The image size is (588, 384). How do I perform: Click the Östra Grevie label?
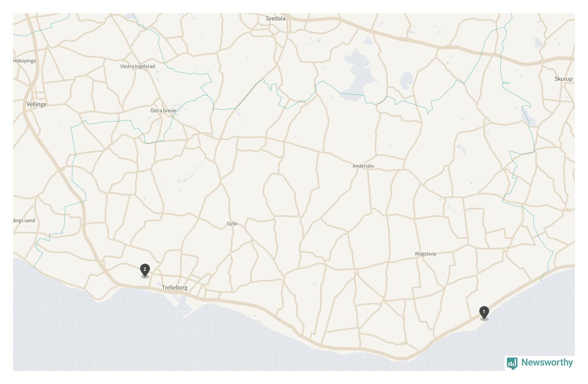tap(163, 111)
